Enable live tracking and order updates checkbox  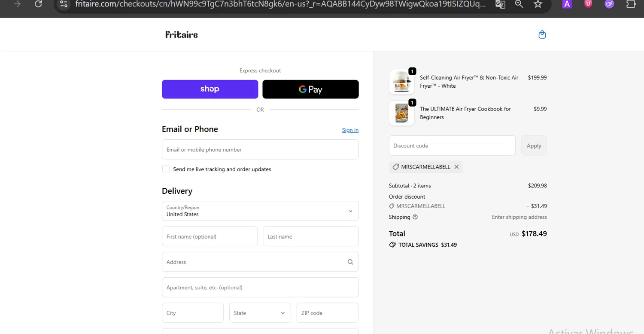[166, 169]
